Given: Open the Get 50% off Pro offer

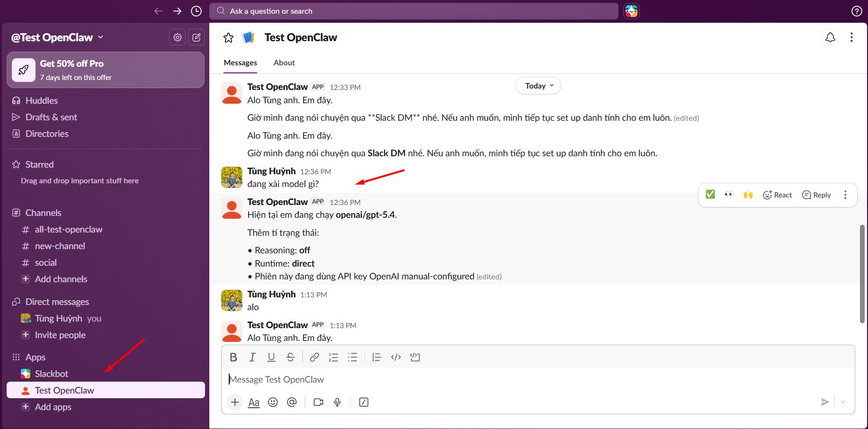Looking at the screenshot, I should click(x=105, y=70).
